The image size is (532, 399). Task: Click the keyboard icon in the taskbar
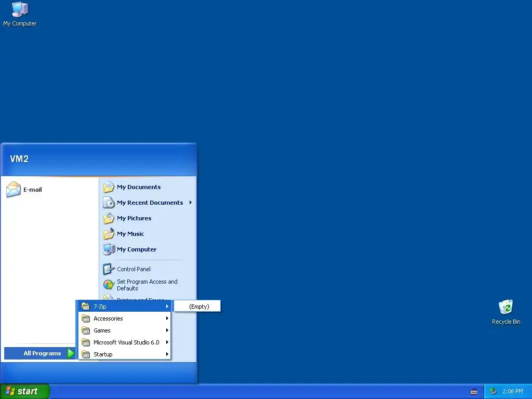(x=474, y=392)
